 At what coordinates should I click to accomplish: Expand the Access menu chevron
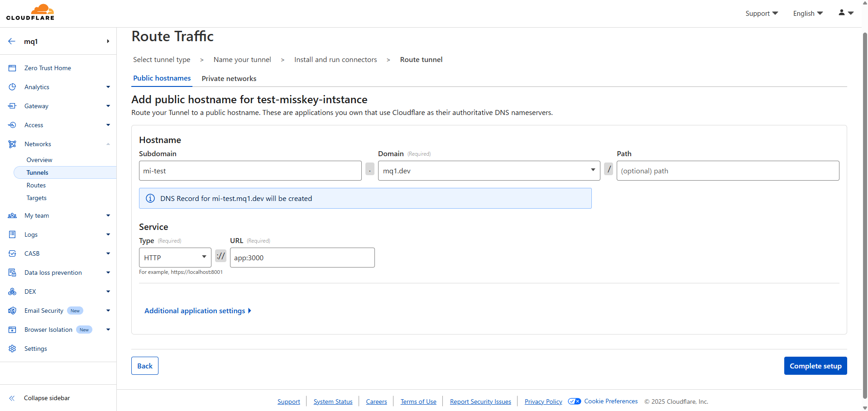tap(108, 125)
